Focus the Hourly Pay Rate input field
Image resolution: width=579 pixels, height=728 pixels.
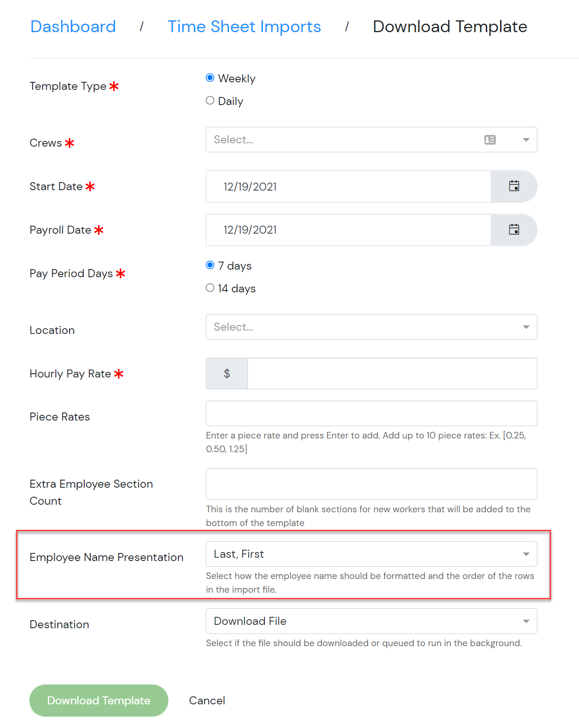[x=392, y=374]
